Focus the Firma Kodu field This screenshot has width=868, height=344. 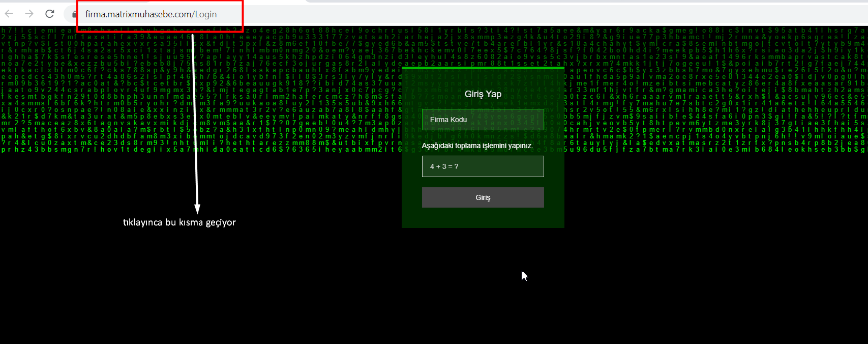483,120
